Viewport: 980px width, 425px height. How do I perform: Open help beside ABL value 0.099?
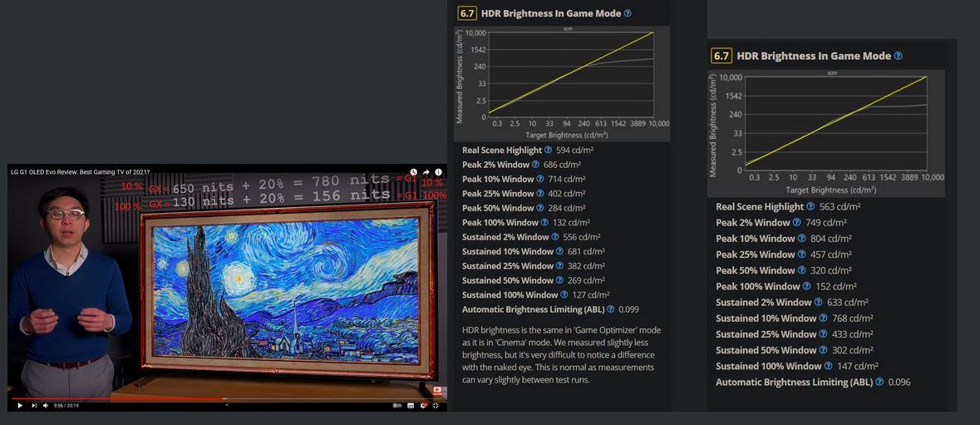tap(611, 309)
